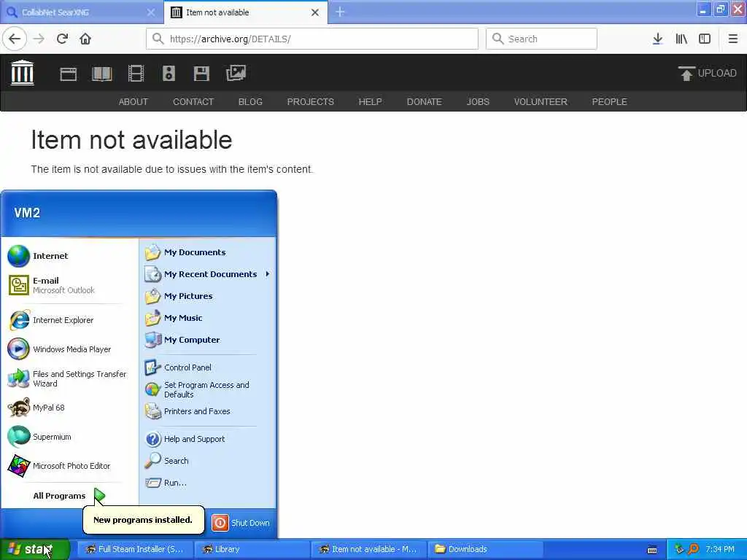Open Printers and Faxes

click(x=208, y=411)
